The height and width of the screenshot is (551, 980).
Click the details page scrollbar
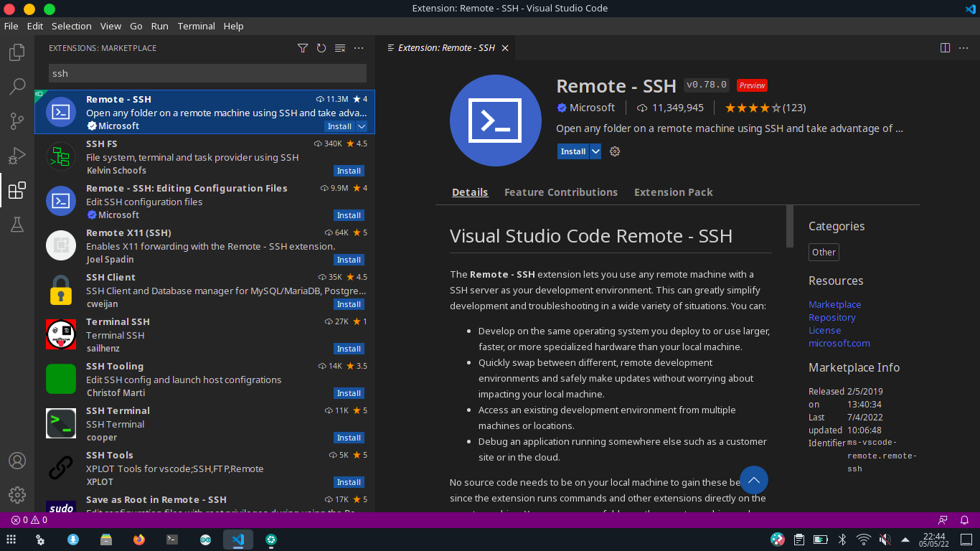pyautogui.click(x=790, y=226)
